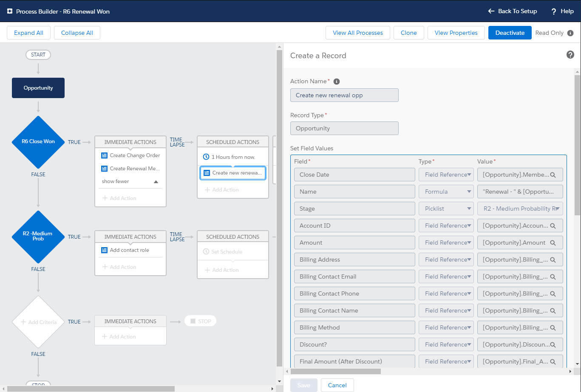Click the canvas vertical scrollbar
Screen dimensions: 581x392
click(279, 208)
